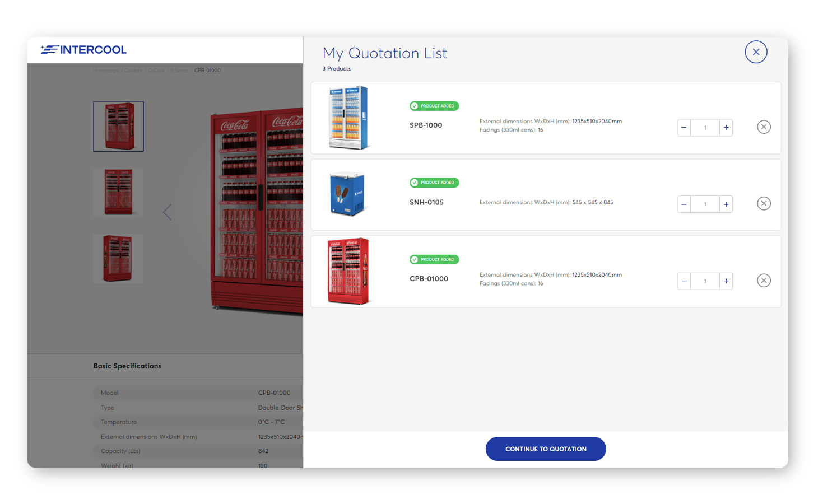Close the My Quotation List panel
This screenshot has height=504, width=823.
click(756, 52)
